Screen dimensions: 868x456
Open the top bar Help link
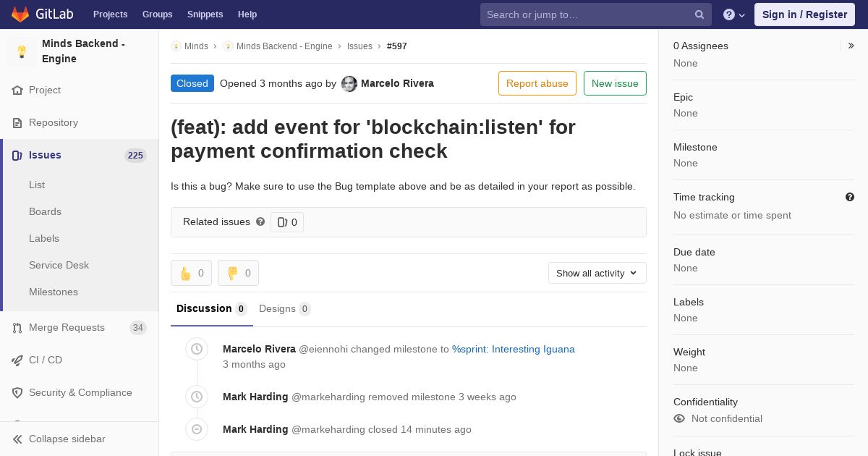coord(247,14)
